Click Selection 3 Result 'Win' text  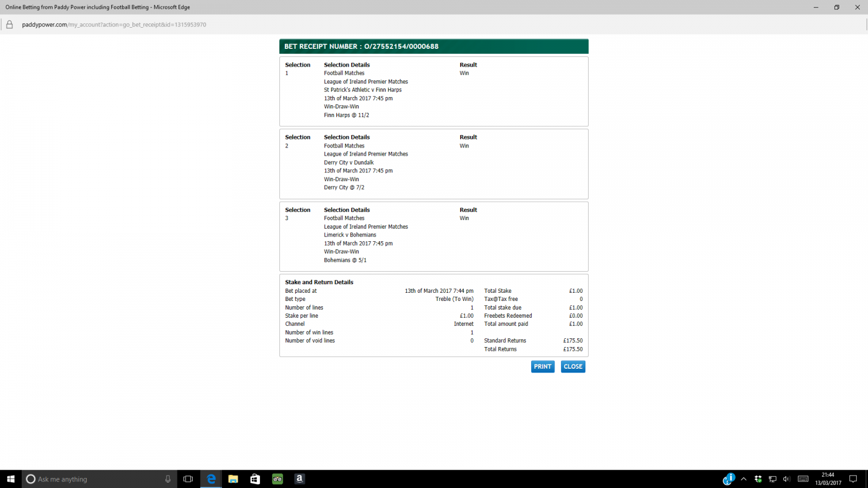coord(464,218)
